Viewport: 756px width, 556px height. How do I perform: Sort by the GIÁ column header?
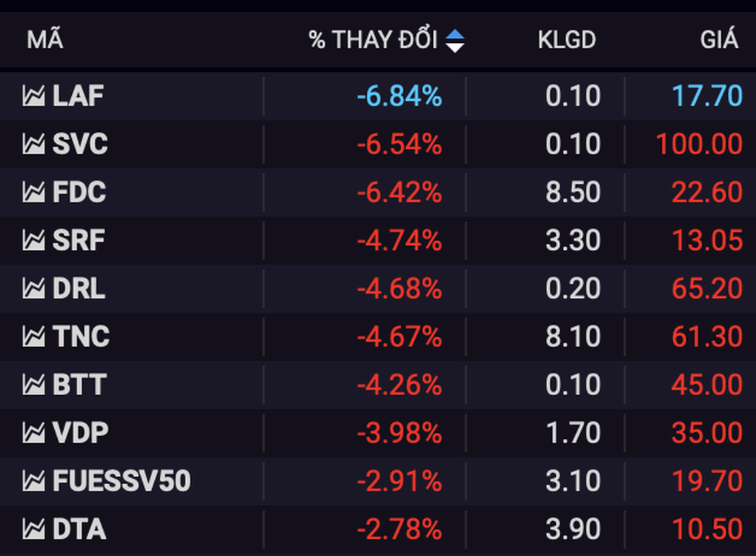click(719, 40)
